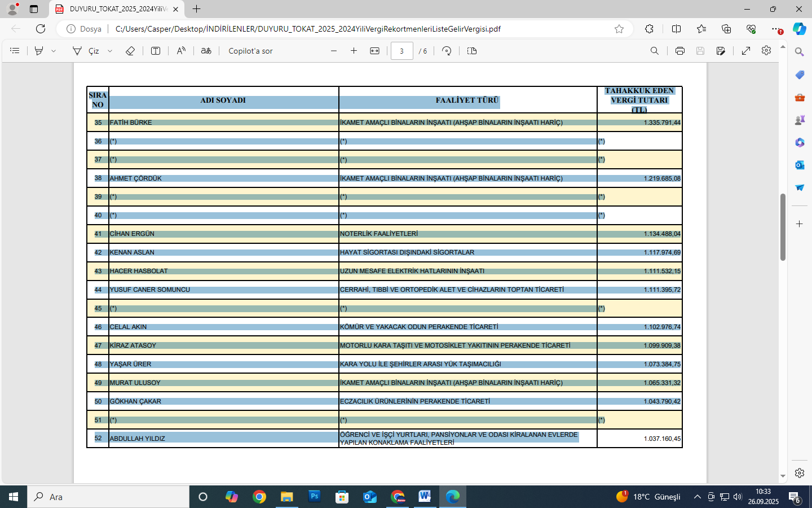Click the fit to width icon
Screen dimensions: 812x508
tap(374, 51)
